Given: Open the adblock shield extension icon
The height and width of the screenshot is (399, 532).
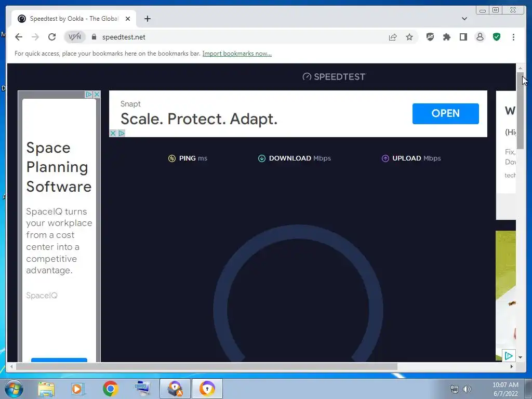Looking at the screenshot, I should [430, 37].
